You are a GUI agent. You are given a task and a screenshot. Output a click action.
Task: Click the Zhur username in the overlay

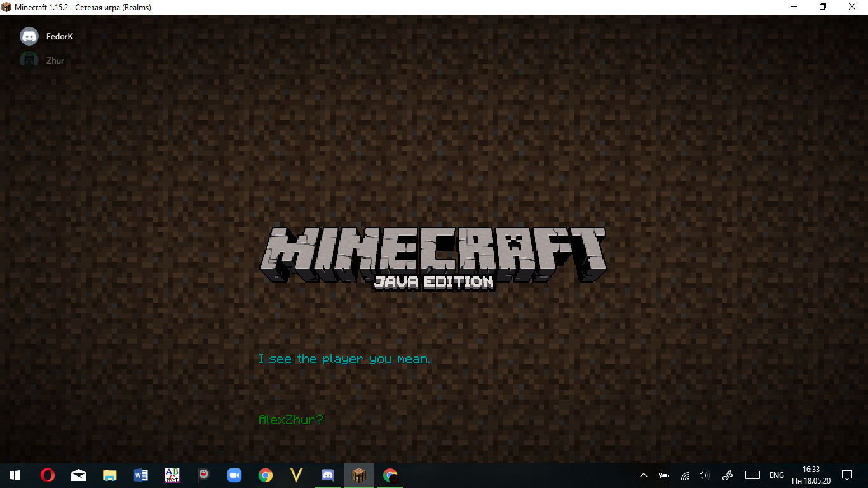pos(55,60)
